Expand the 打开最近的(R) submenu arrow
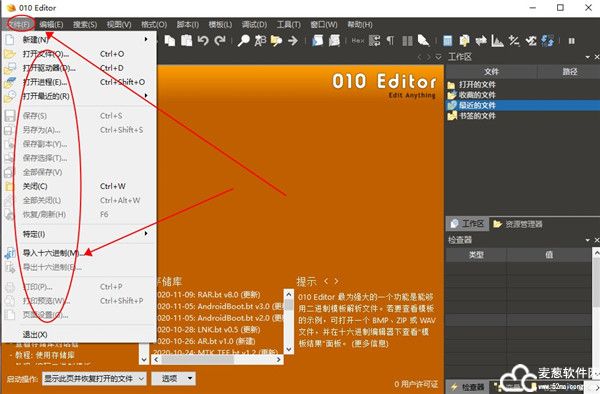This screenshot has width=600, height=394. 146,96
